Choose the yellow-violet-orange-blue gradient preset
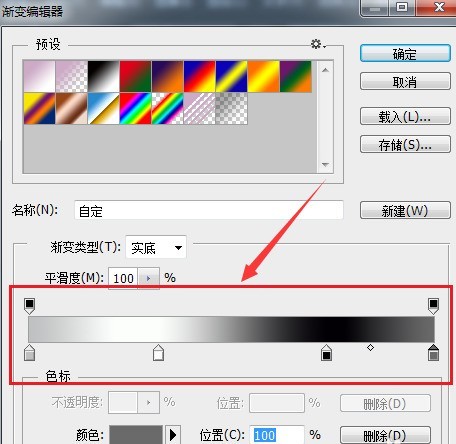Screen dimensions: 456x444 [39, 108]
